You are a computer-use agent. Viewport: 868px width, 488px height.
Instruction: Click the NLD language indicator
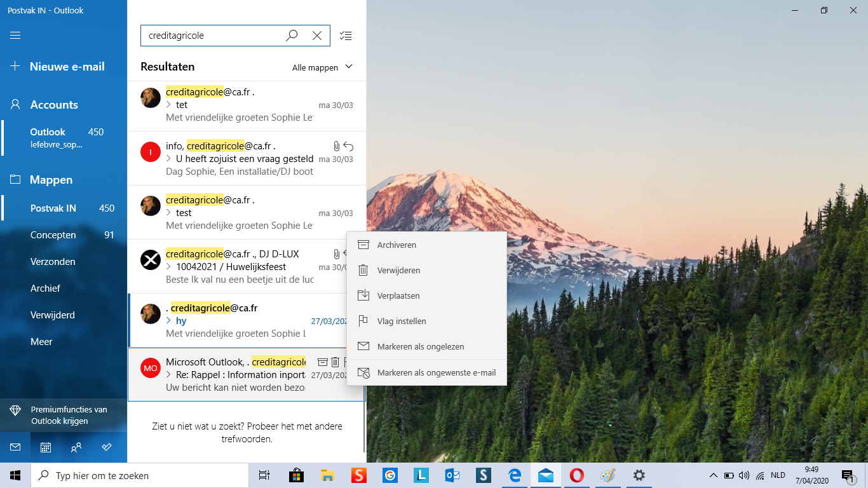click(778, 475)
